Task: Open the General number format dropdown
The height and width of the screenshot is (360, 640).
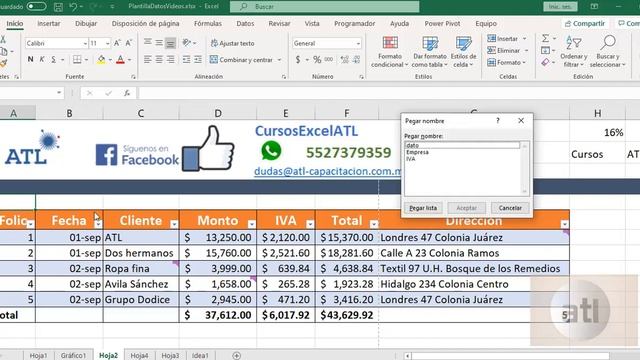Action: coord(358,43)
